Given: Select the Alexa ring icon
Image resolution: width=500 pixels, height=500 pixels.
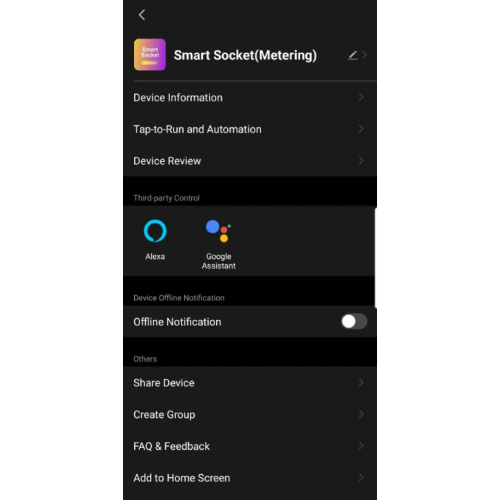Looking at the screenshot, I should click(155, 230).
